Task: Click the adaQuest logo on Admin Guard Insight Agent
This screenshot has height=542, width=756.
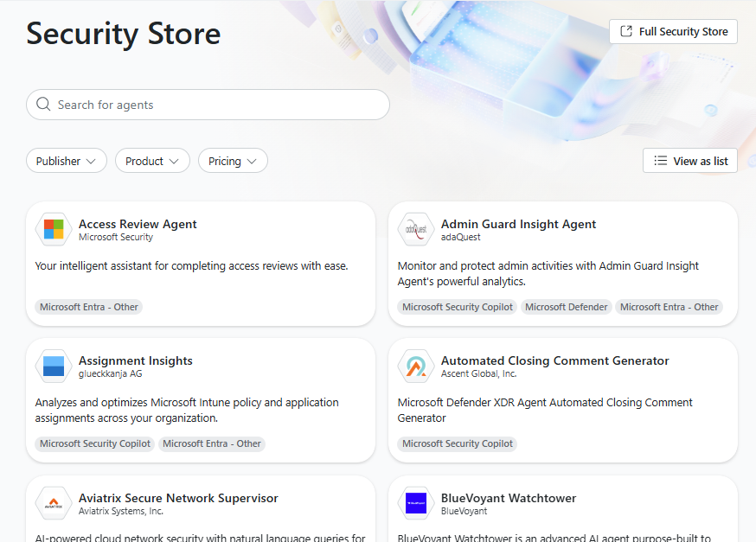Action: [x=415, y=229]
